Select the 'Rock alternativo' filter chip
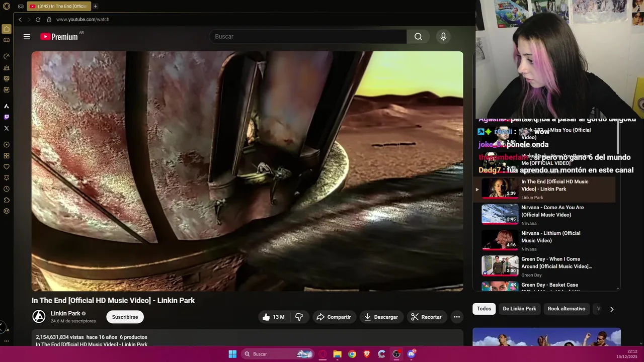 [x=567, y=309]
